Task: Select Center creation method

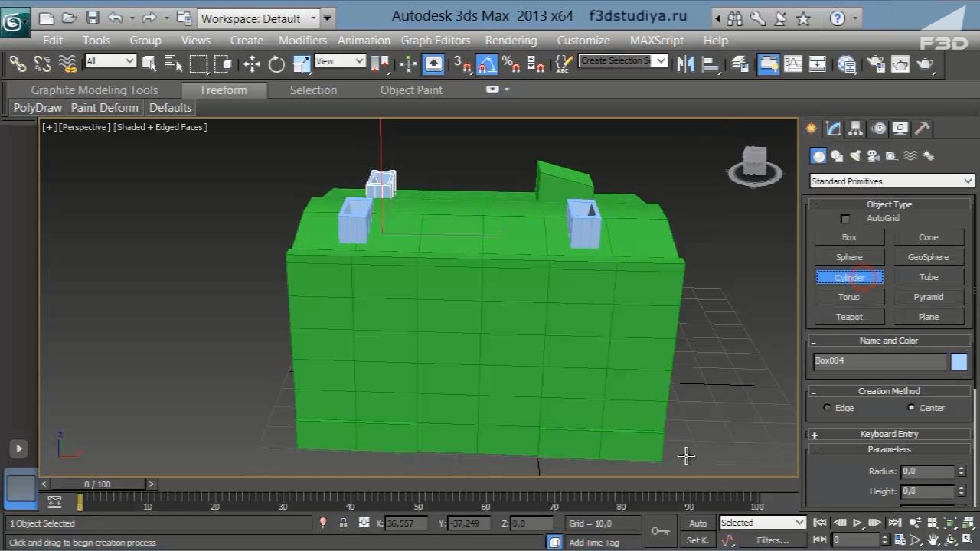Action: tap(911, 408)
